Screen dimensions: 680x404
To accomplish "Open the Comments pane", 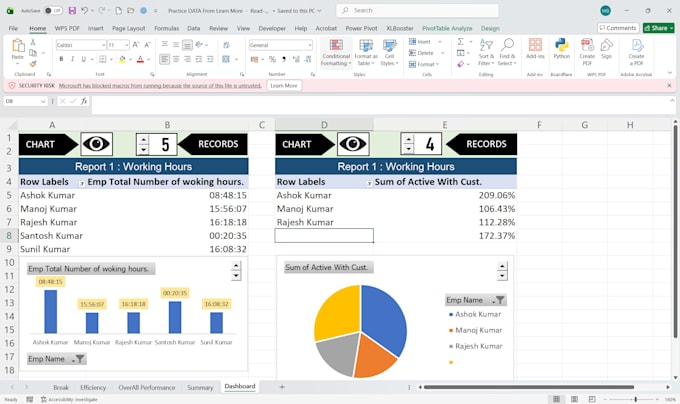I will click(618, 28).
